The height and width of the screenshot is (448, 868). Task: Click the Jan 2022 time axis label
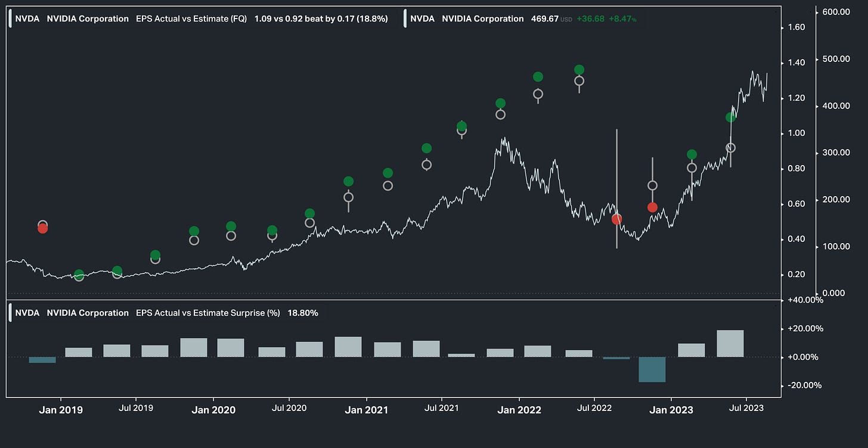(x=519, y=410)
